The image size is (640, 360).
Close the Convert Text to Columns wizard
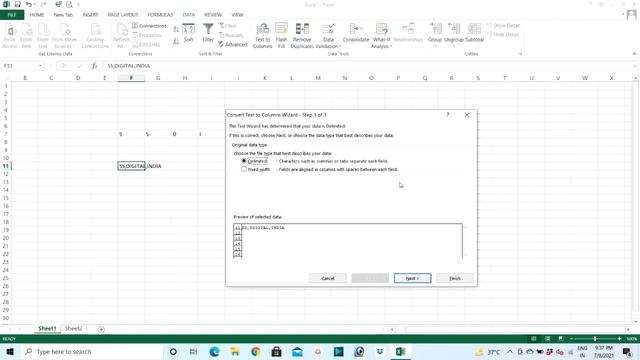pos(467,115)
